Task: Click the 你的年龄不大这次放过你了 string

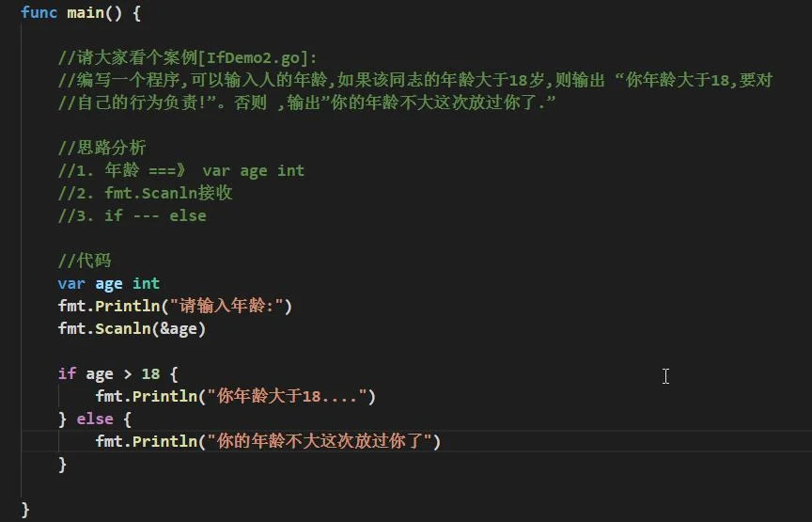Action: click(320, 441)
